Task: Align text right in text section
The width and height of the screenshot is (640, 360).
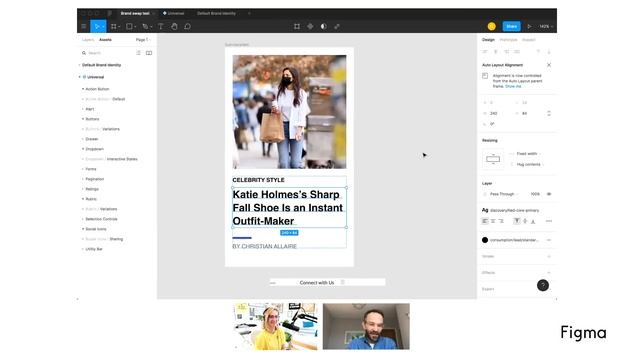Action: (501, 221)
